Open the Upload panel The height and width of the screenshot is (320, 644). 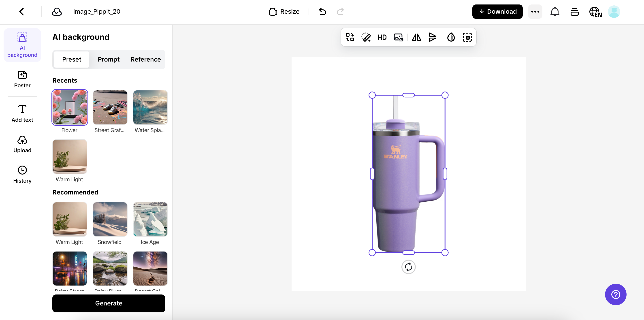point(22,144)
